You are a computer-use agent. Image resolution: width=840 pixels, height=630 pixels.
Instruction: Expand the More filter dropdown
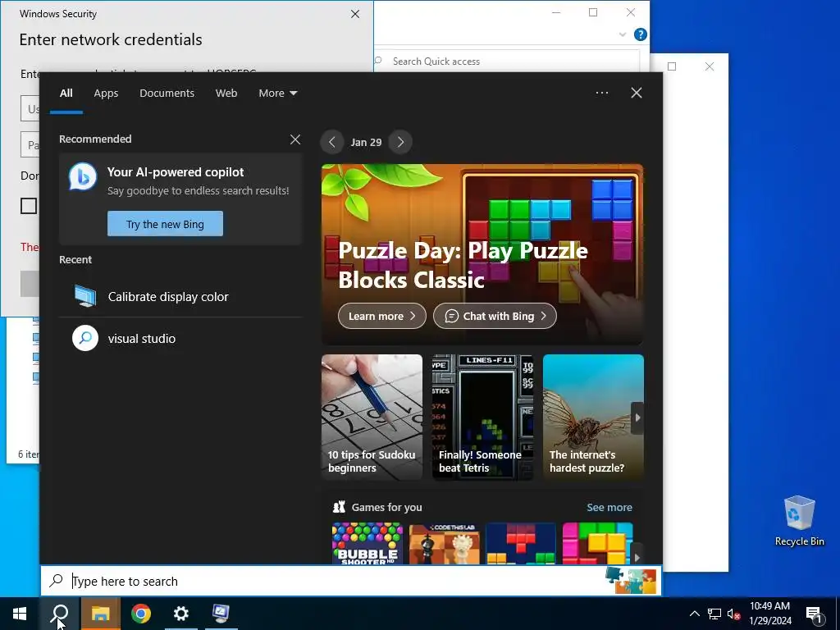pos(277,94)
